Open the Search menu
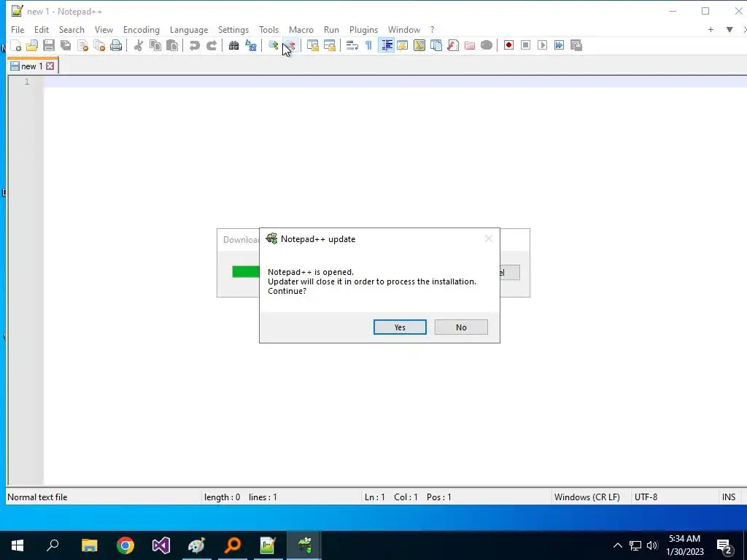The image size is (747, 560). coord(71,29)
